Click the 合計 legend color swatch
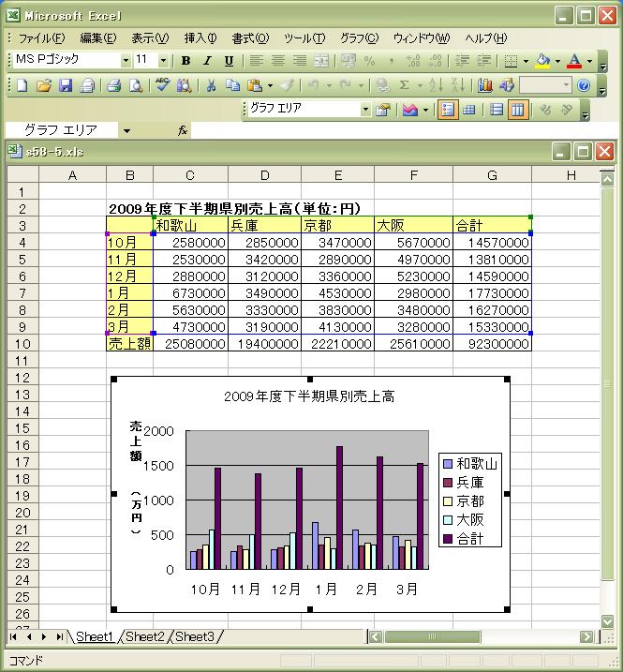623x672 pixels. tap(447, 539)
